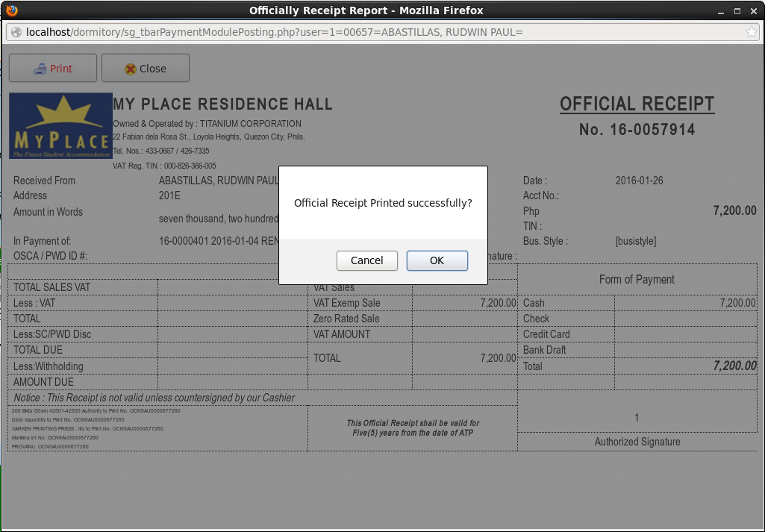Click the Authorized Signature label

637,442
